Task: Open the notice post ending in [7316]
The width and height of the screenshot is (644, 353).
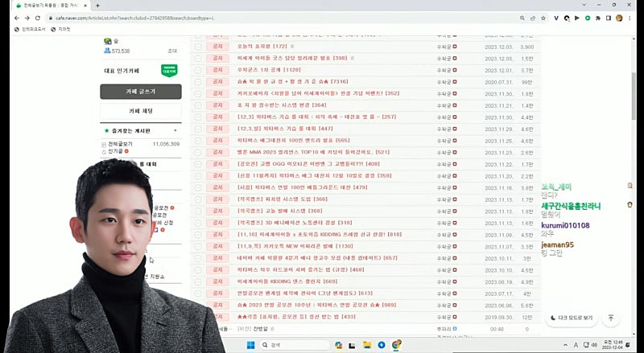Action: 292,82
